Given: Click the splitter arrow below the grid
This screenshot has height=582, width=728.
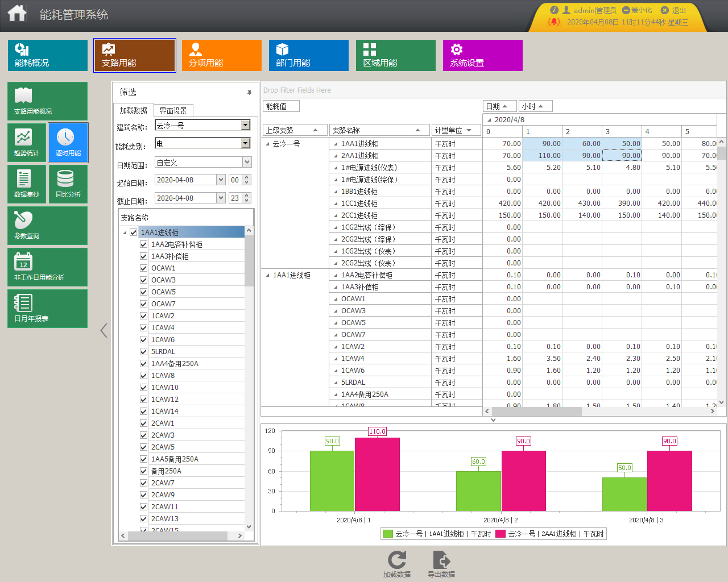Looking at the screenshot, I should click(x=493, y=419).
